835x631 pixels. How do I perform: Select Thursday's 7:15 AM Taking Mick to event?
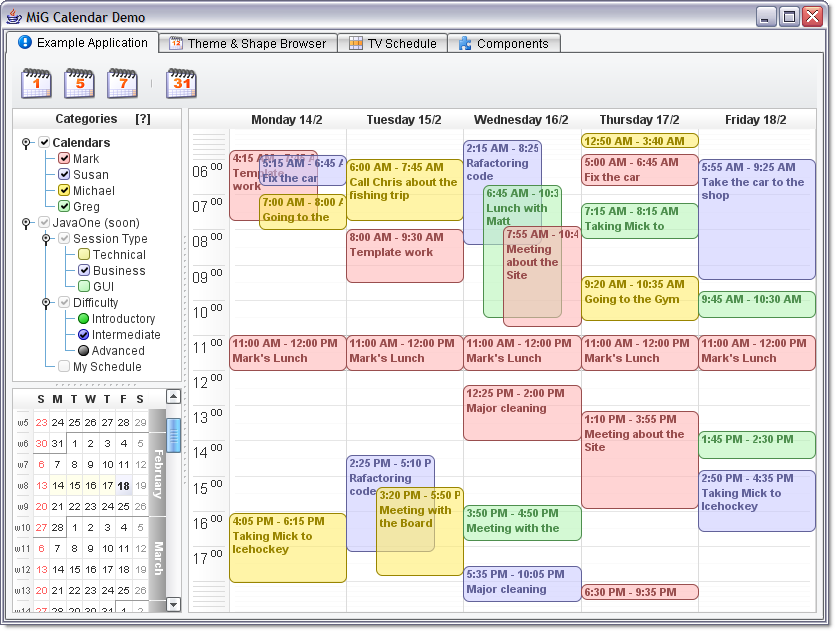coord(640,221)
